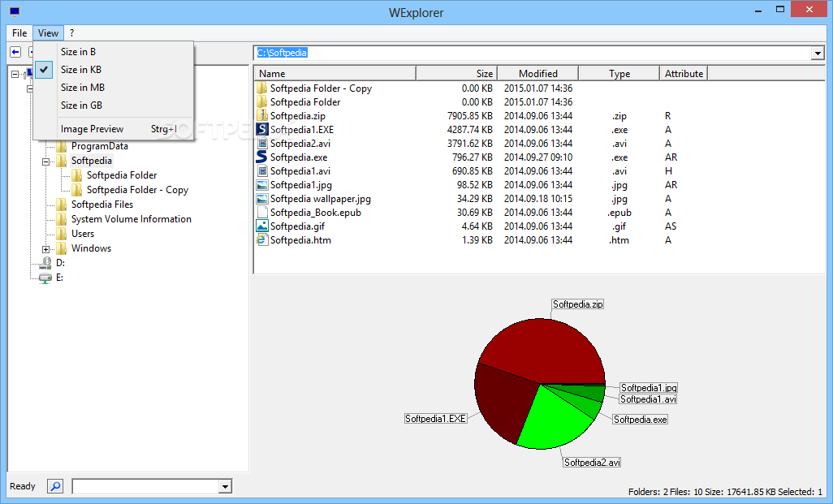Sort by Size column header
Viewport: 833px width, 504px height.
[456, 74]
